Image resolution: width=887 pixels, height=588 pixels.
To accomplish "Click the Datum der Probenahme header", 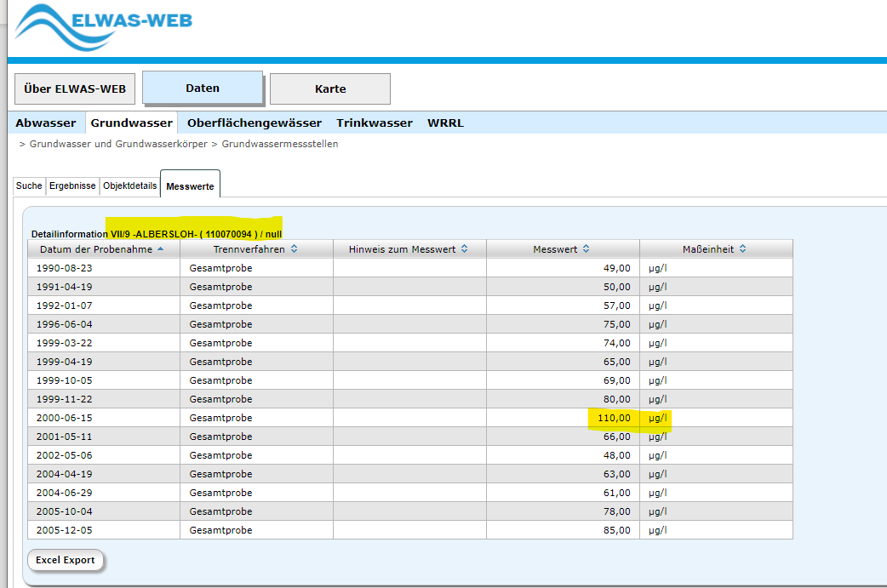I will tap(104, 248).
